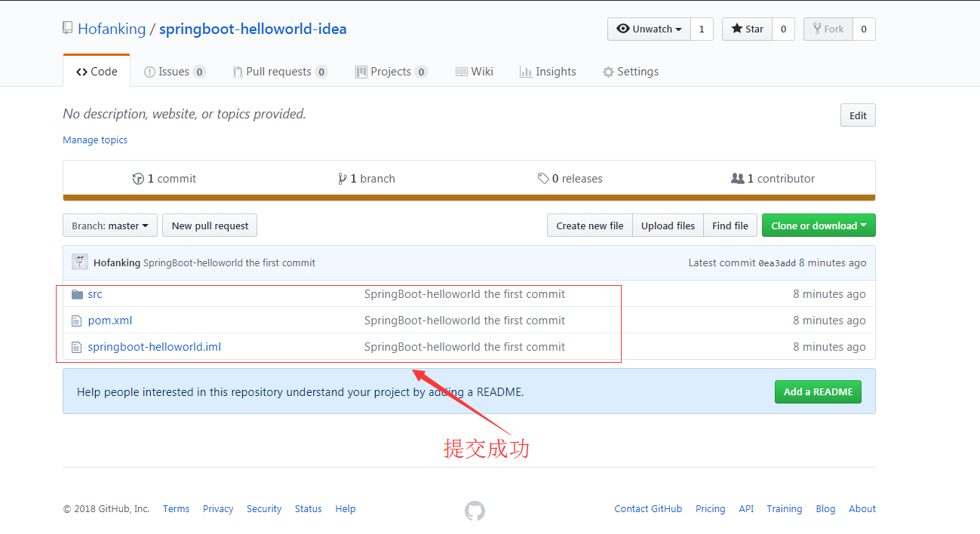980x534 pixels.
Task: Open commit message in pom.xml row
Action: [x=465, y=321]
